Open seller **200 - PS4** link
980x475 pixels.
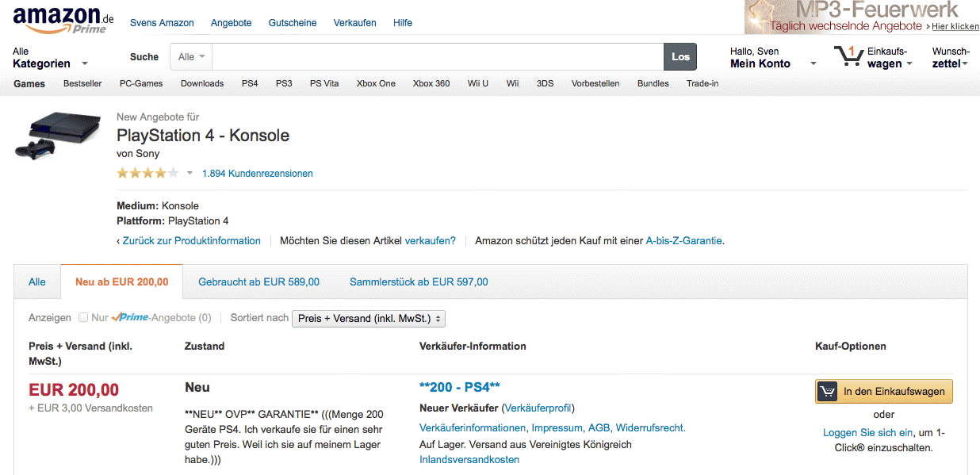(x=460, y=387)
